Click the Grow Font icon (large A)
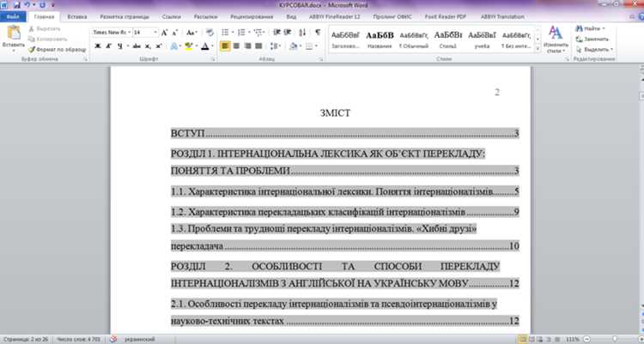 click(164, 33)
